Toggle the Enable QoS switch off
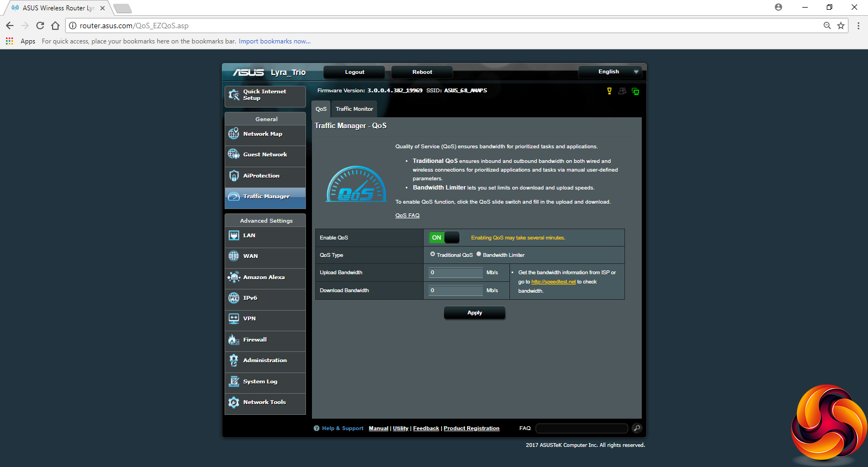The width and height of the screenshot is (868, 467). 444,238
